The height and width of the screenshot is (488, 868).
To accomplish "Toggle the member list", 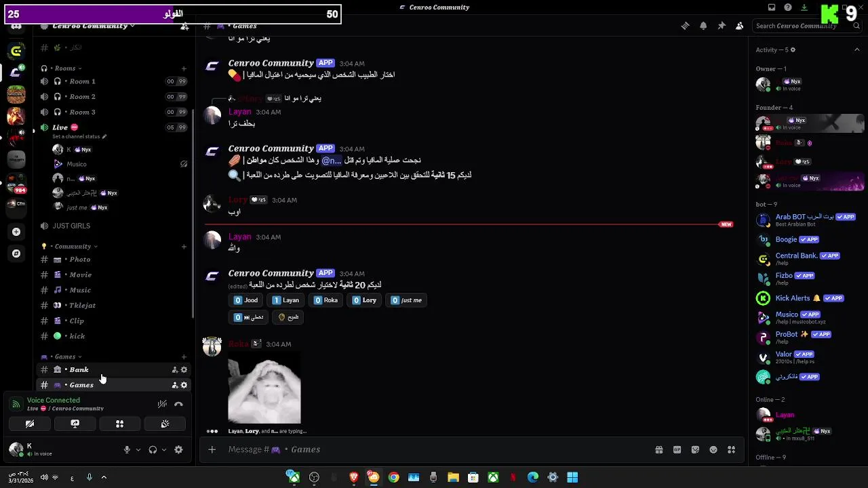I will [739, 26].
